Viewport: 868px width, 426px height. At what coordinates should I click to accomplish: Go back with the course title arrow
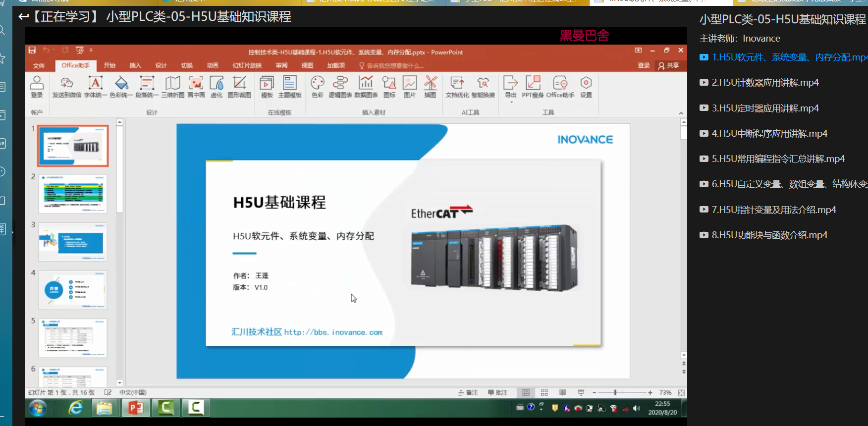pos(23,17)
